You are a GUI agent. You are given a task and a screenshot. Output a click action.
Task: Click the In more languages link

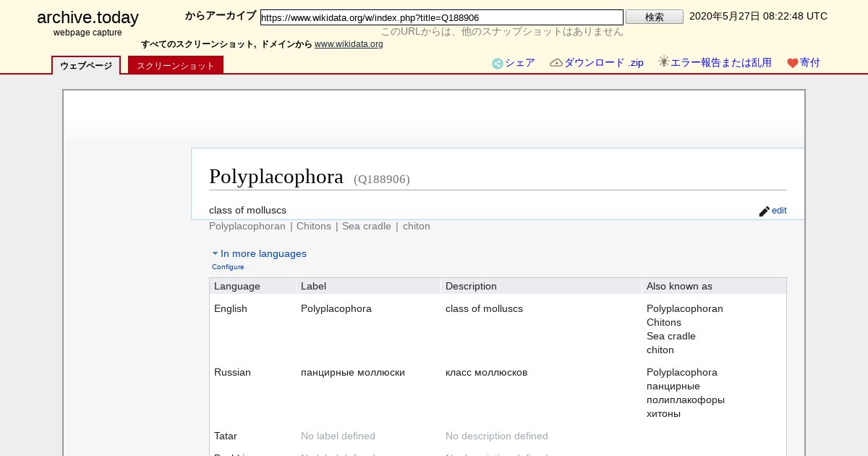point(263,253)
